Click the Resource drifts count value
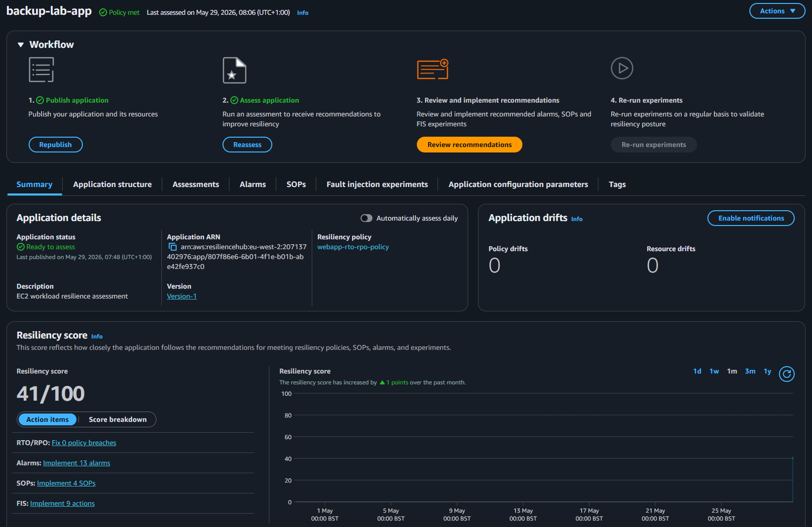This screenshot has width=812, height=527. point(653,265)
